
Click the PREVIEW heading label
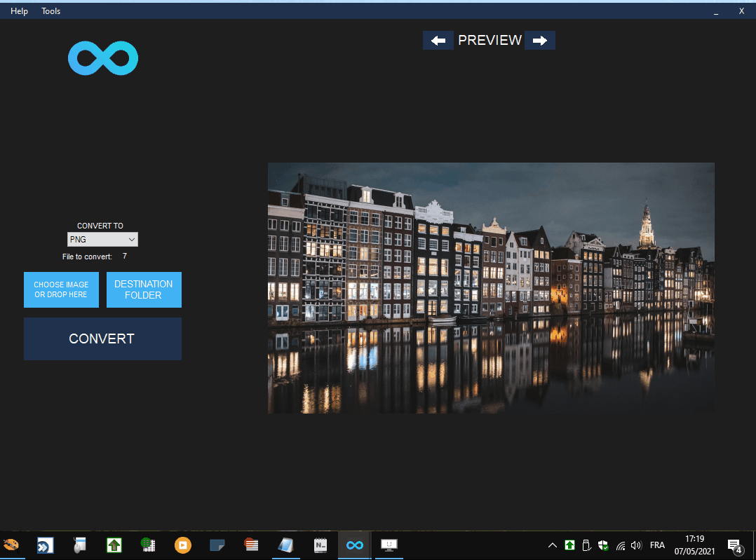[x=490, y=41]
